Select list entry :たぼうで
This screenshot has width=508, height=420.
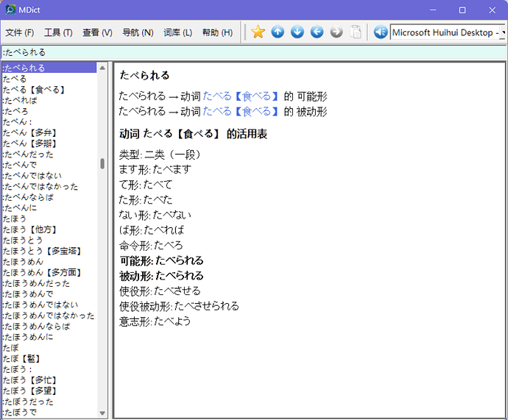click(x=49, y=412)
